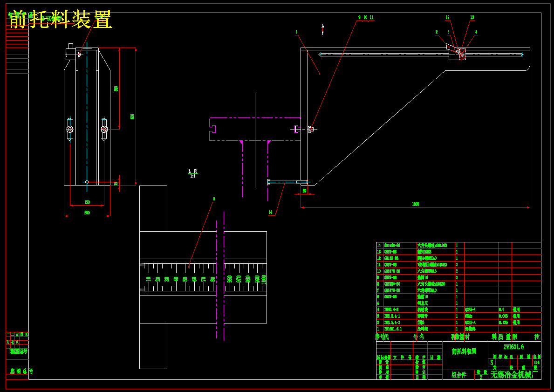
Task: Select part callout number 14
Action: [270, 213]
